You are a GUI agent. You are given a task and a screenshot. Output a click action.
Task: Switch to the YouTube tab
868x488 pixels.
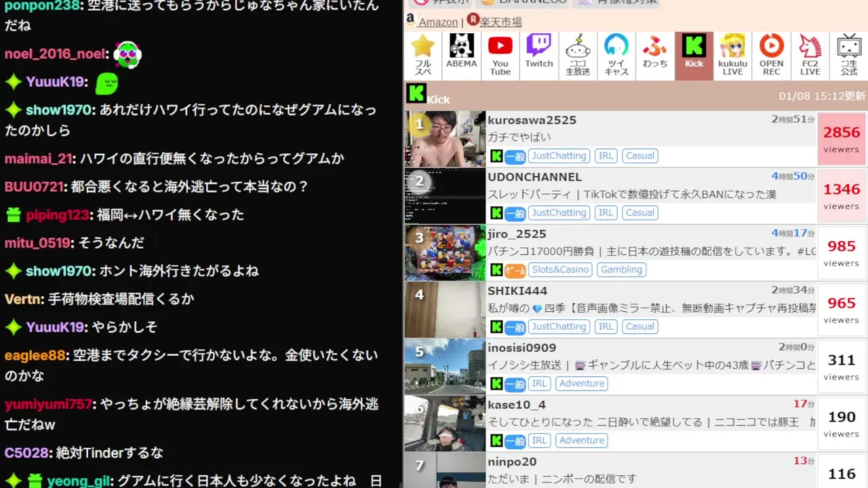500,56
